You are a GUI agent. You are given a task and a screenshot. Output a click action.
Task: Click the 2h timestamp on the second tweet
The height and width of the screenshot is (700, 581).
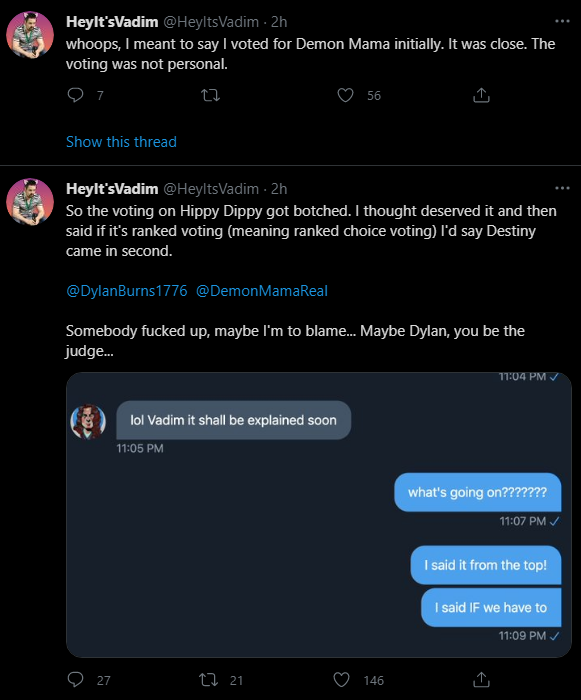tap(279, 188)
